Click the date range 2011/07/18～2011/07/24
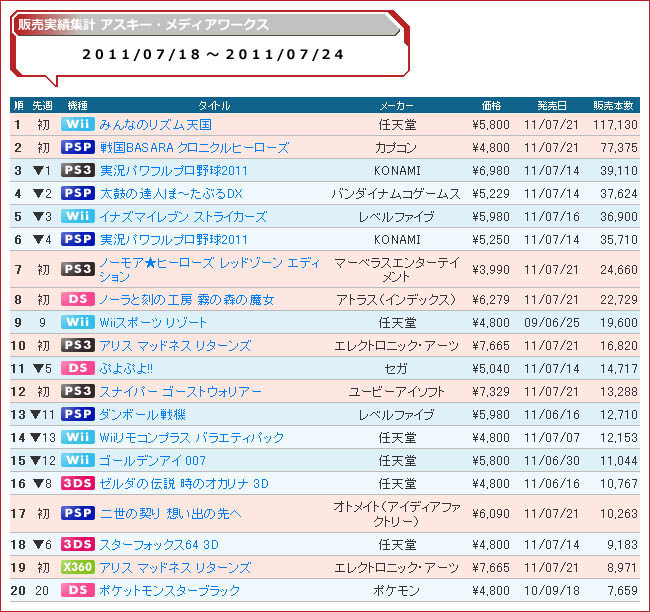650x612 pixels. [213, 54]
